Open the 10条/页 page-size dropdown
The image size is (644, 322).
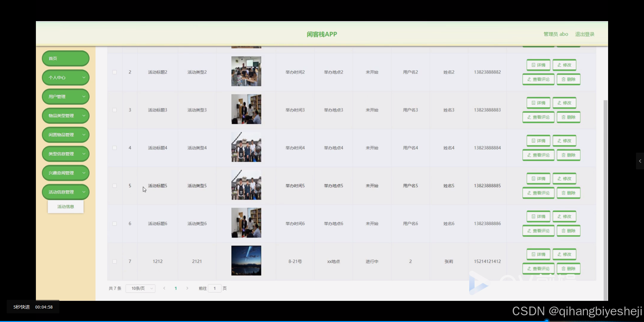coord(140,288)
